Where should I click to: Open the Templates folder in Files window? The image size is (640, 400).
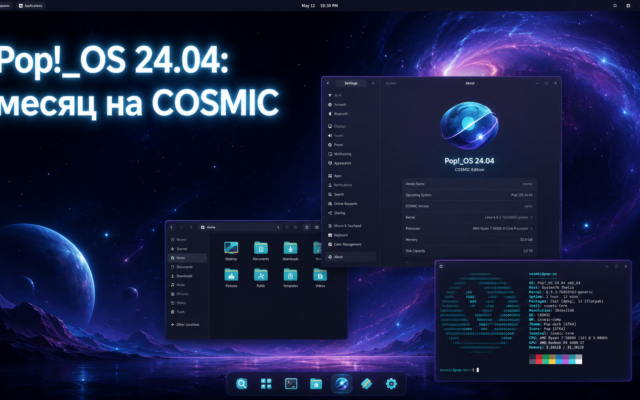pos(291,278)
